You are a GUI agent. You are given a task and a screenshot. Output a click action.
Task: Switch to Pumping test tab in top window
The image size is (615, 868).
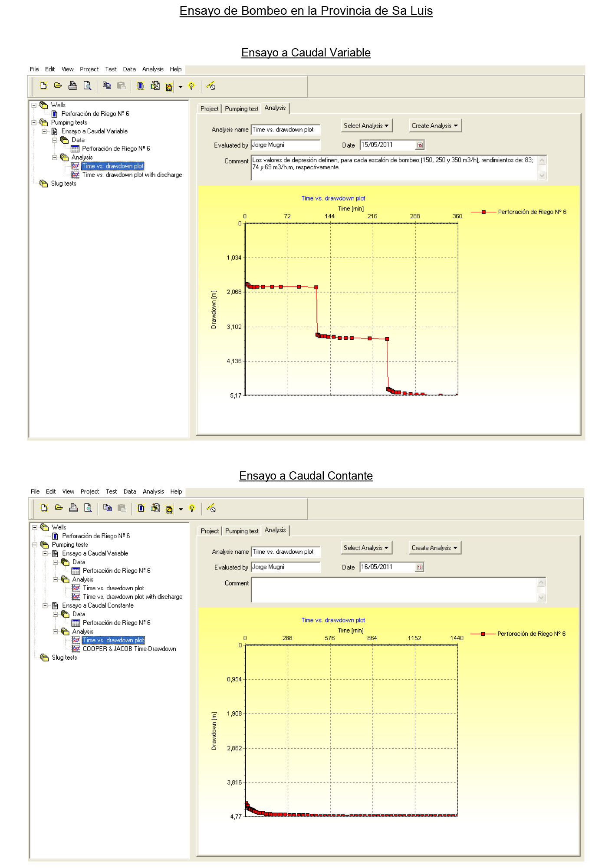241,108
